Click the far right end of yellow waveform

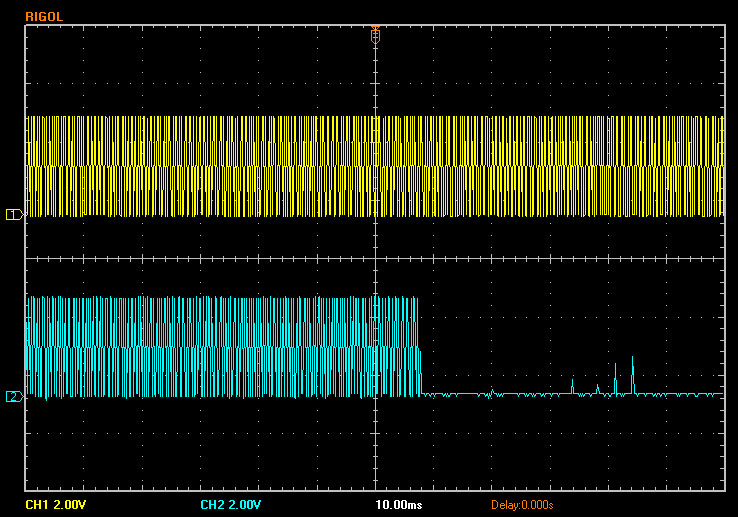click(x=720, y=166)
